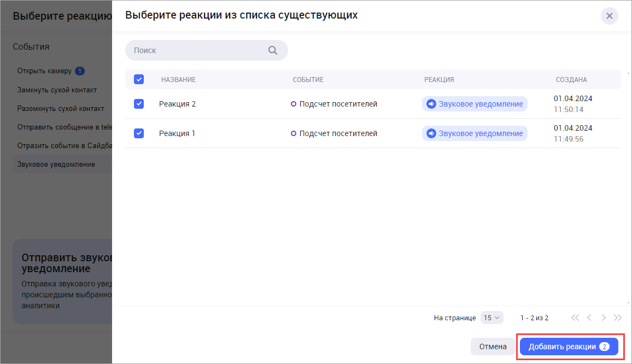Click sound notification tag for Реакция 1
Viewport: 632px width, 364px height.
(474, 133)
